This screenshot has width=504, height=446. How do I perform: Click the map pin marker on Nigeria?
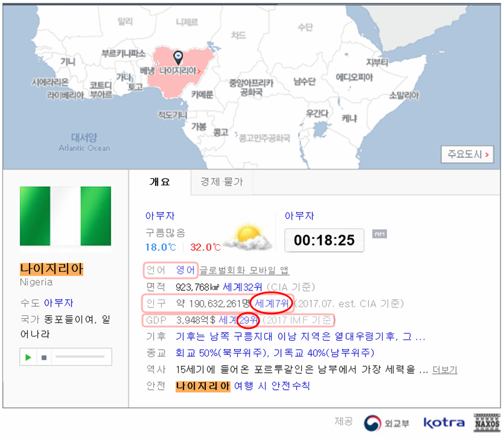pos(178,57)
